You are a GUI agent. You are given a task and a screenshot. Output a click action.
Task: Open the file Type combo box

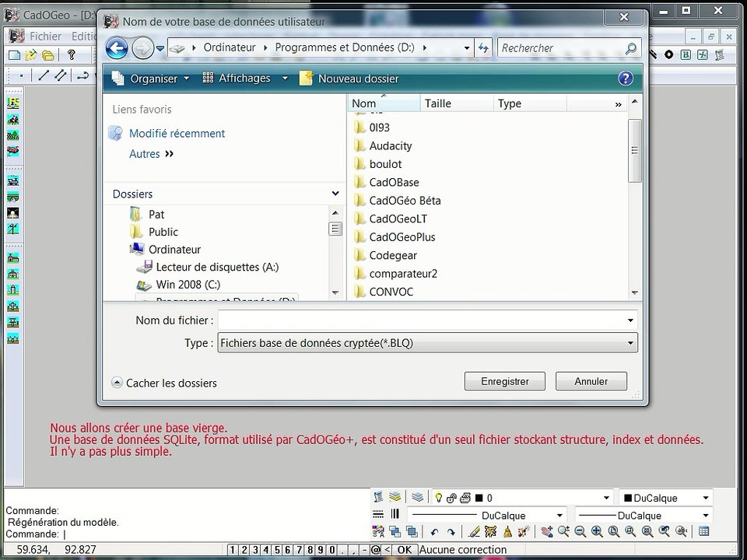point(427,343)
